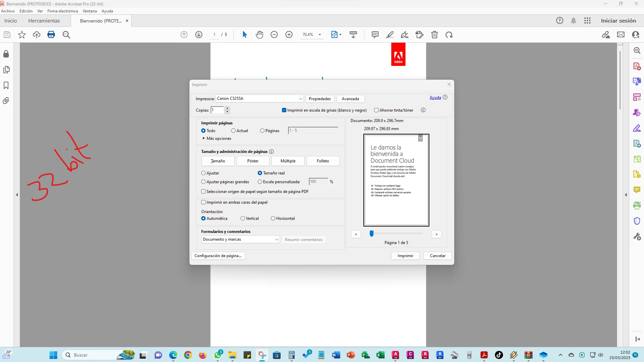Image resolution: width=644 pixels, height=362 pixels.
Task: Select Horizontal orientation
Action: point(273,218)
